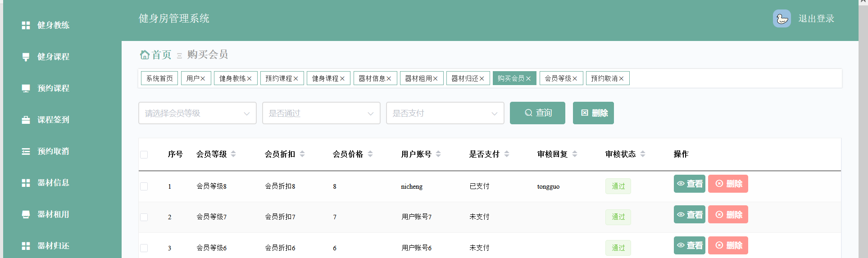Click the 健身教练 sidebar grid icon
Viewport: 868px width, 258px height.
(26, 25)
